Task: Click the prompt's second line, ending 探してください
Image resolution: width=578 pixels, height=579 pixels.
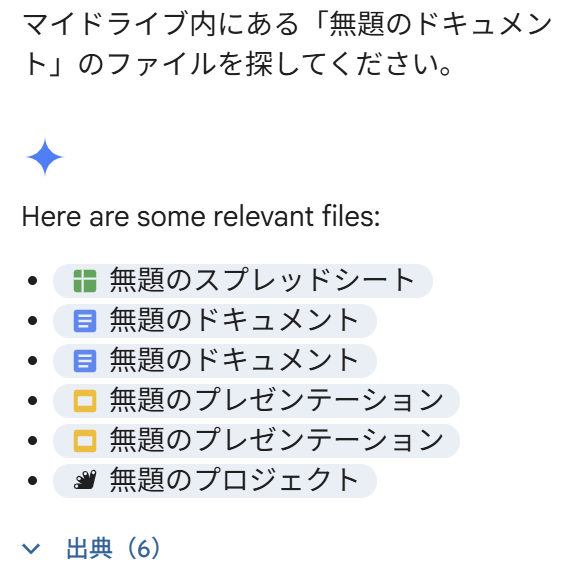Action: pos(236,64)
